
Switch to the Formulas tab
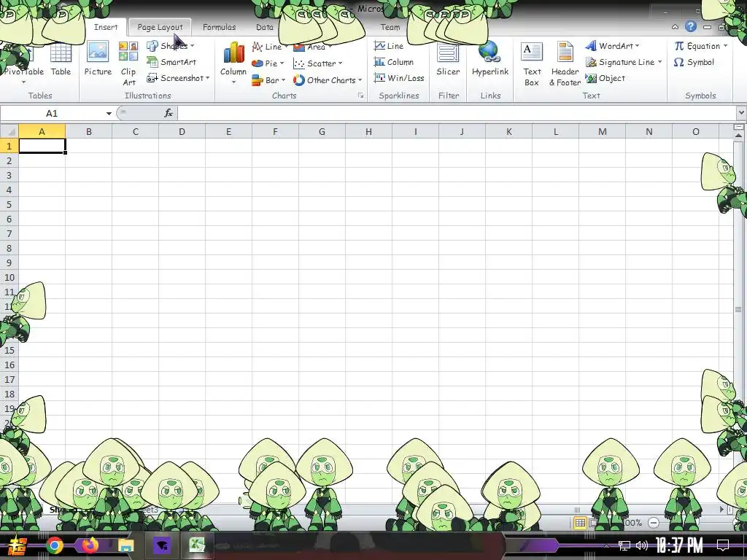(219, 27)
